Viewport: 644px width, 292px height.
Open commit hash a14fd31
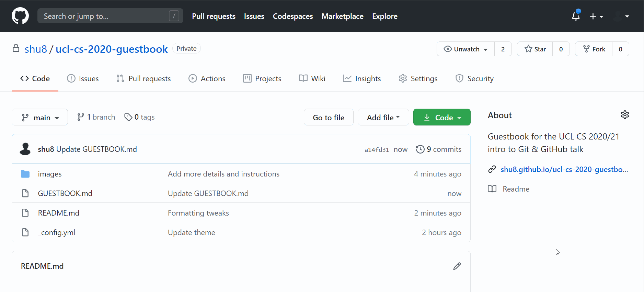click(377, 149)
